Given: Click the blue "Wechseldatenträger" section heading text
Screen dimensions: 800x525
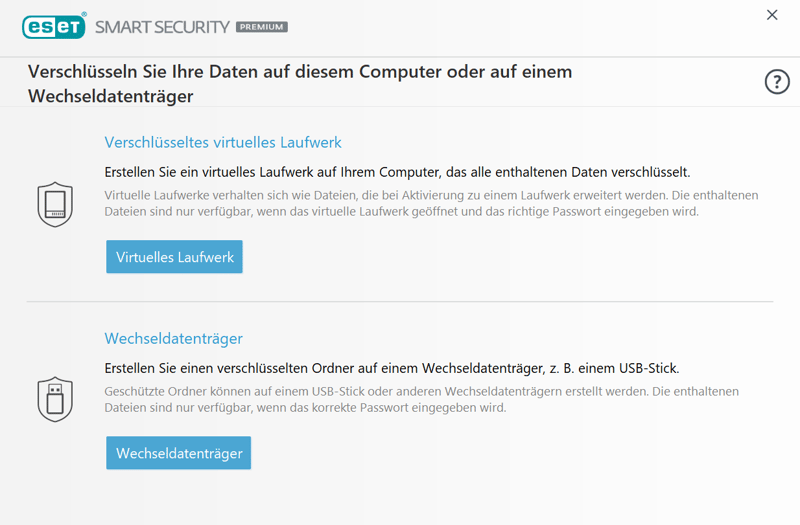Looking at the screenshot, I should click(173, 338).
